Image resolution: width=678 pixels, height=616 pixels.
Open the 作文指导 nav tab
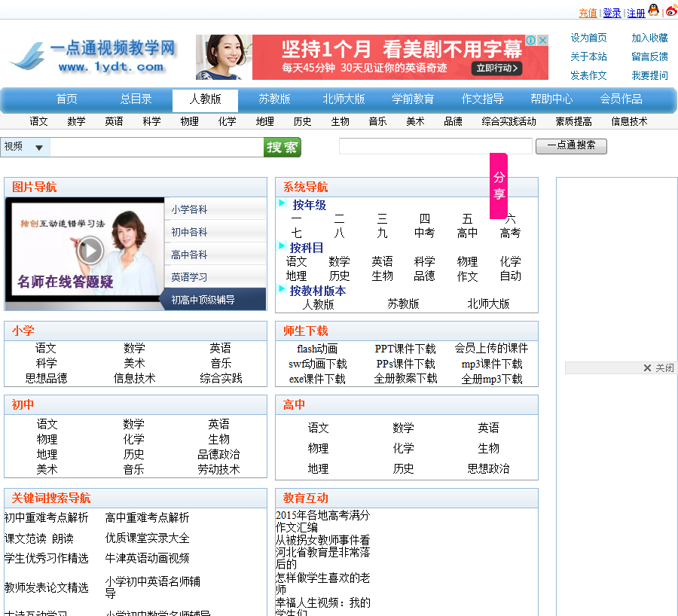click(x=483, y=99)
